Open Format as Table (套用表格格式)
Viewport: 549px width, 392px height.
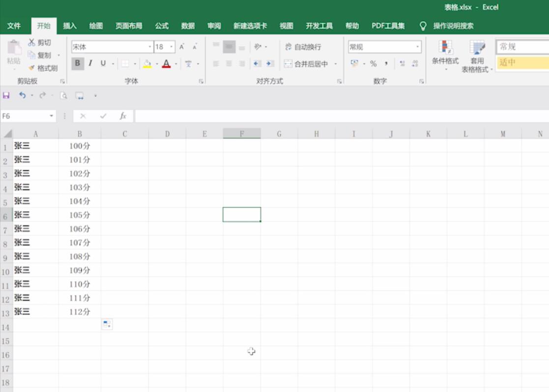pyautogui.click(x=477, y=56)
